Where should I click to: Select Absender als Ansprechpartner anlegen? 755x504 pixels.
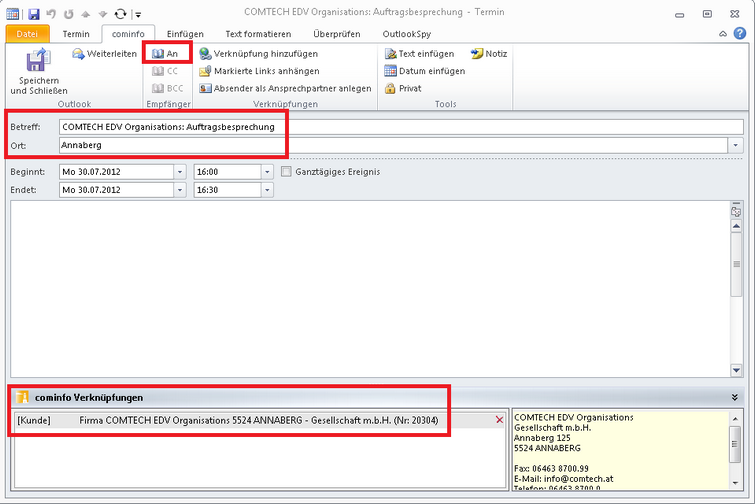205,88
